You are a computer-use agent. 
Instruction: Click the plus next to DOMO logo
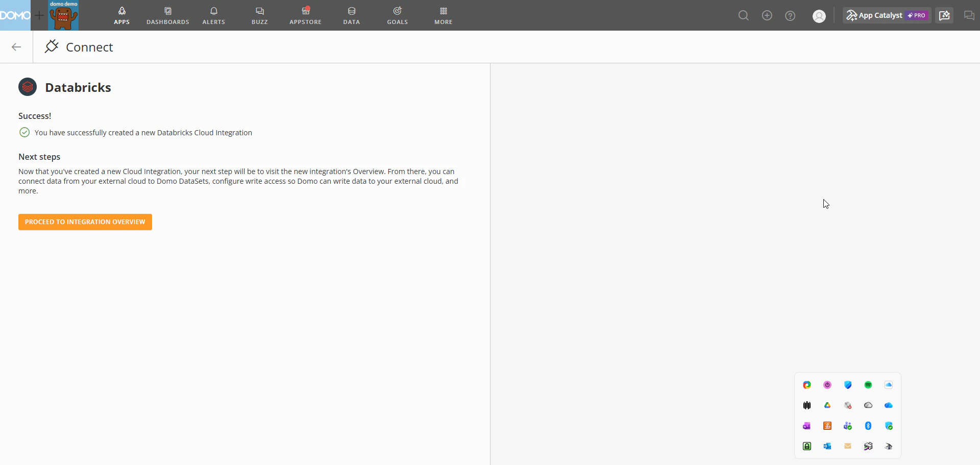click(x=39, y=15)
